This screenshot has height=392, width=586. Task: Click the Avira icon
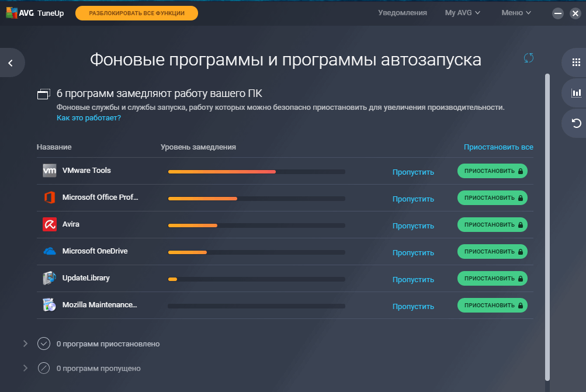coord(49,224)
